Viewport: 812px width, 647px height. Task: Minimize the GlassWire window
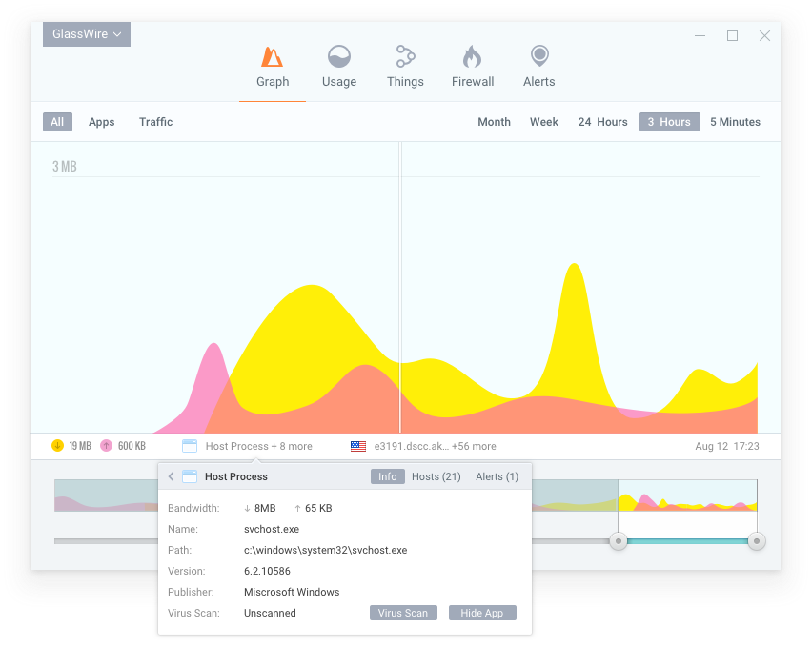[700, 35]
